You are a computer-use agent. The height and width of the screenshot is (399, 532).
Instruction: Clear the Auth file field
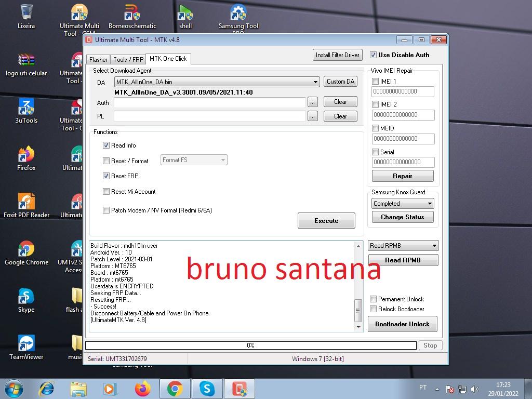pyautogui.click(x=340, y=102)
